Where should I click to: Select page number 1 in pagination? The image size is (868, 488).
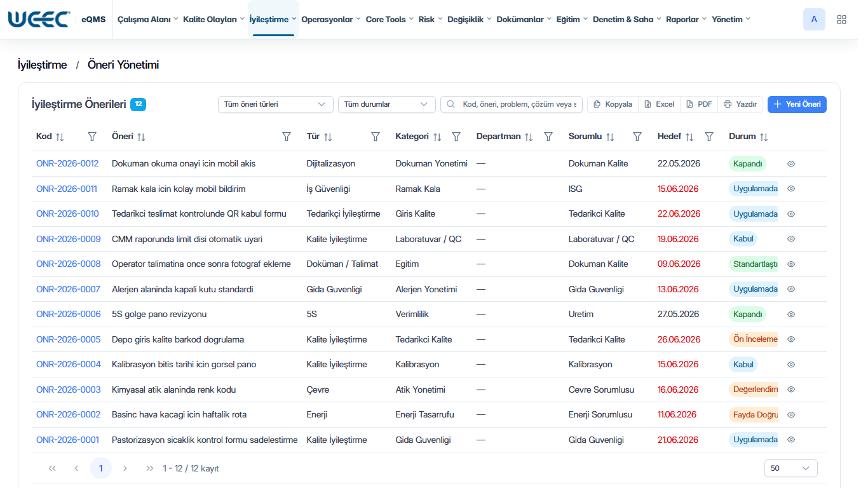(100, 468)
